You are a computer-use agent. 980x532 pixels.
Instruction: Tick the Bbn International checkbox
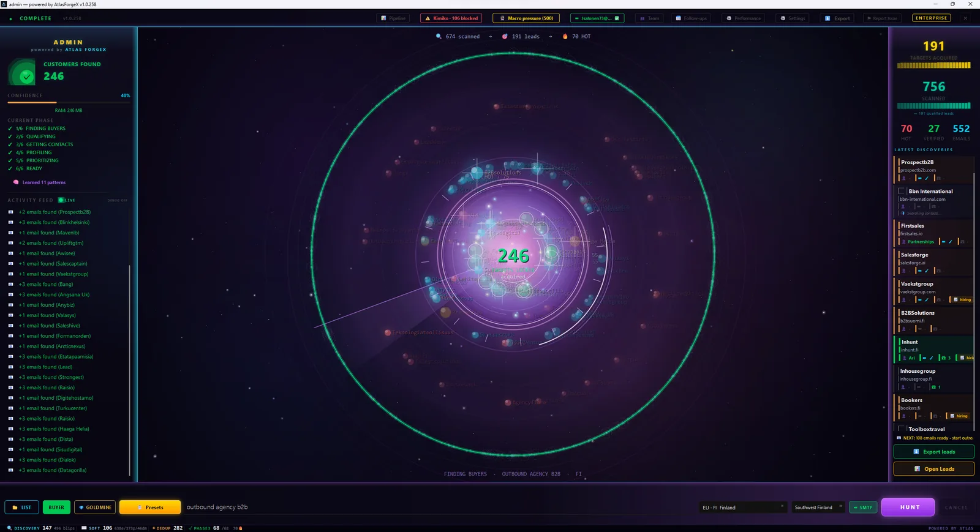pyautogui.click(x=902, y=191)
